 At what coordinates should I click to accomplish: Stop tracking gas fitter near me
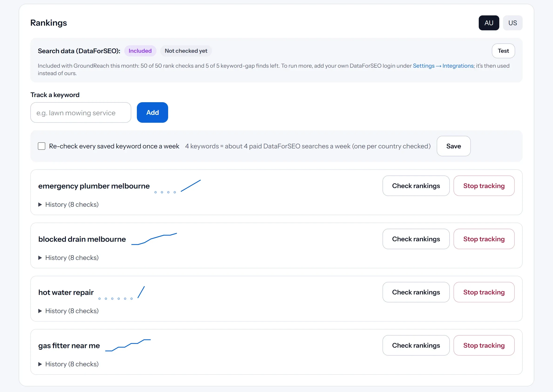tap(484, 345)
